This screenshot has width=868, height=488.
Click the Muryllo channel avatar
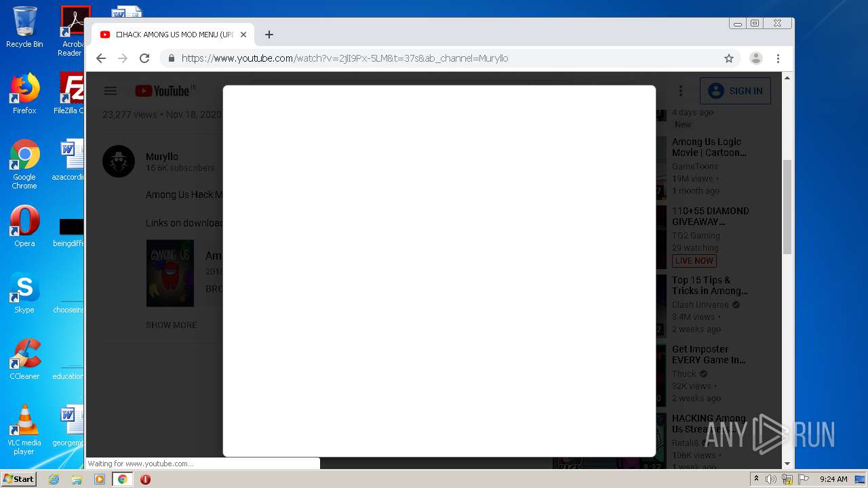(x=119, y=161)
